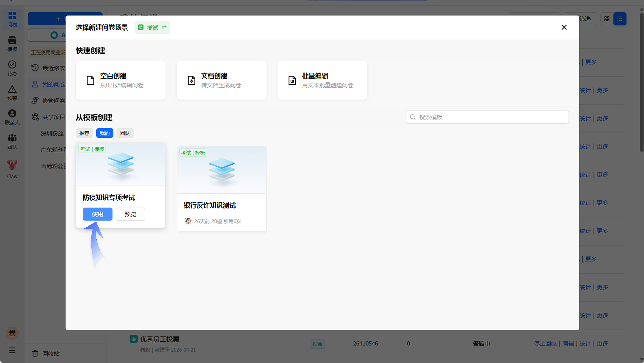Click the scrollbar down arrow
This screenshot has height=363, width=644.
pos(642,360)
